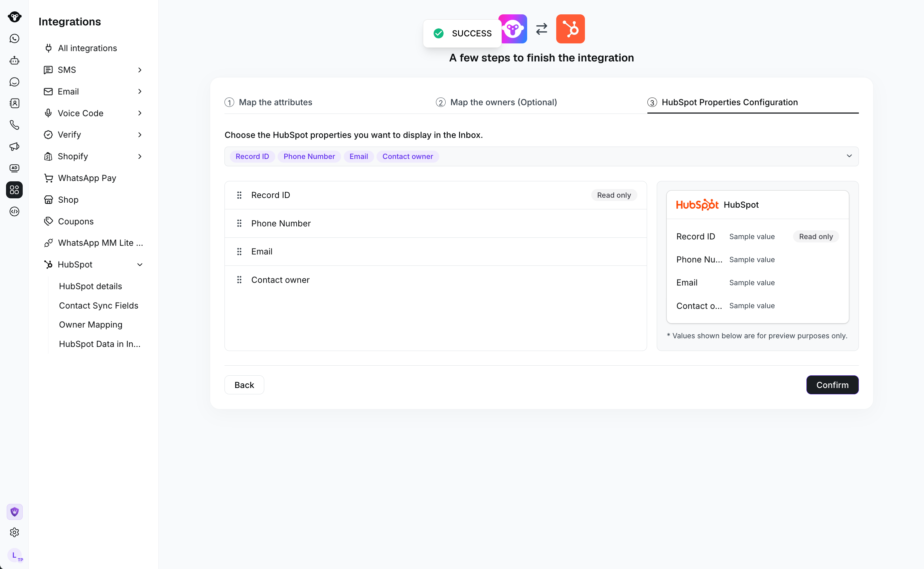Open the HubSpot properties dropdown arrow

point(849,156)
